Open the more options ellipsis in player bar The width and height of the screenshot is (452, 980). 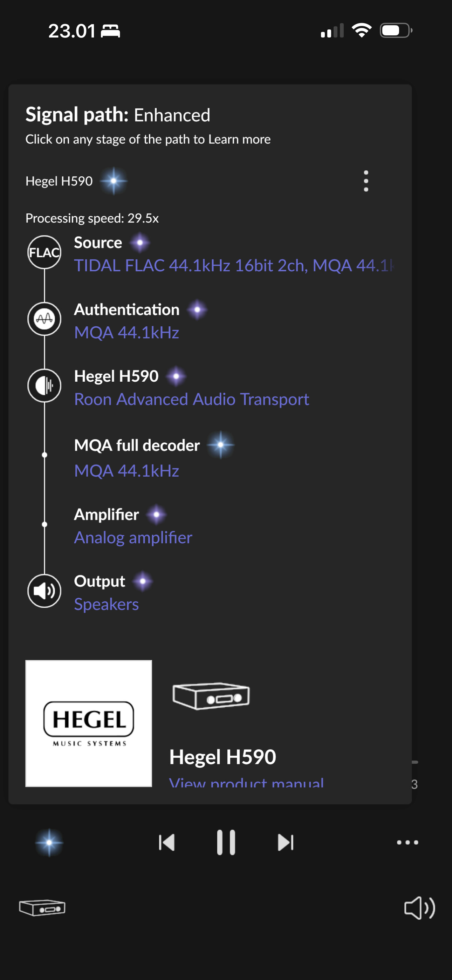[408, 842]
